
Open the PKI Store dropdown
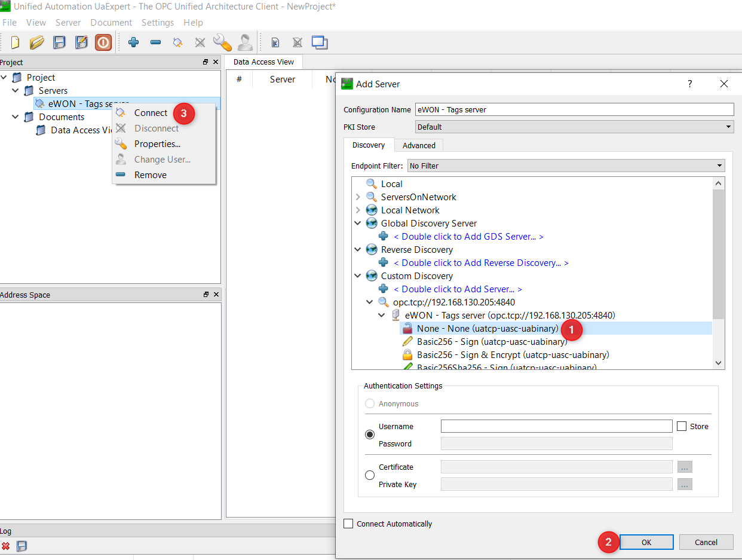point(574,127)
